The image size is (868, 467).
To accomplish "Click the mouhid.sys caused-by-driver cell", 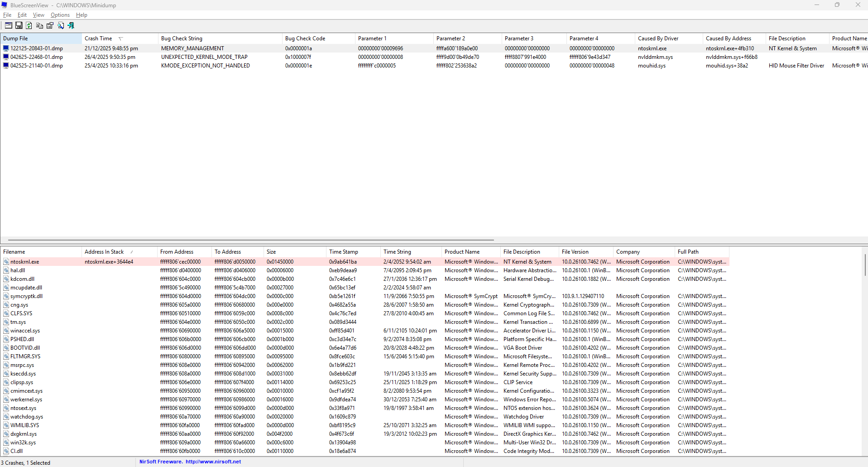I will pyautogui.click(x=652, y=66).
